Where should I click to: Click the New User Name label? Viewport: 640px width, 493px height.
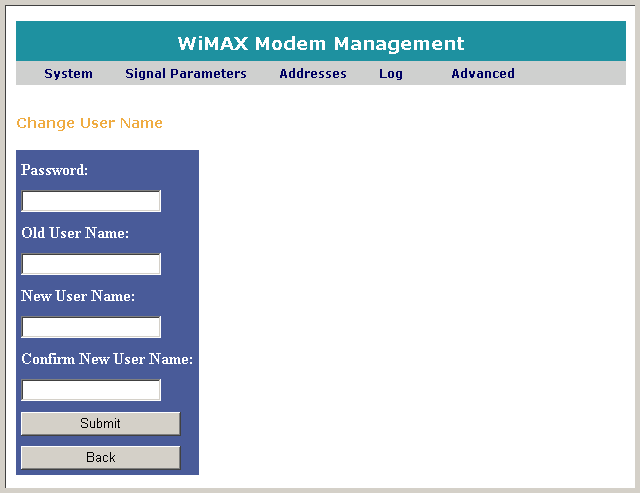point(78,296)
